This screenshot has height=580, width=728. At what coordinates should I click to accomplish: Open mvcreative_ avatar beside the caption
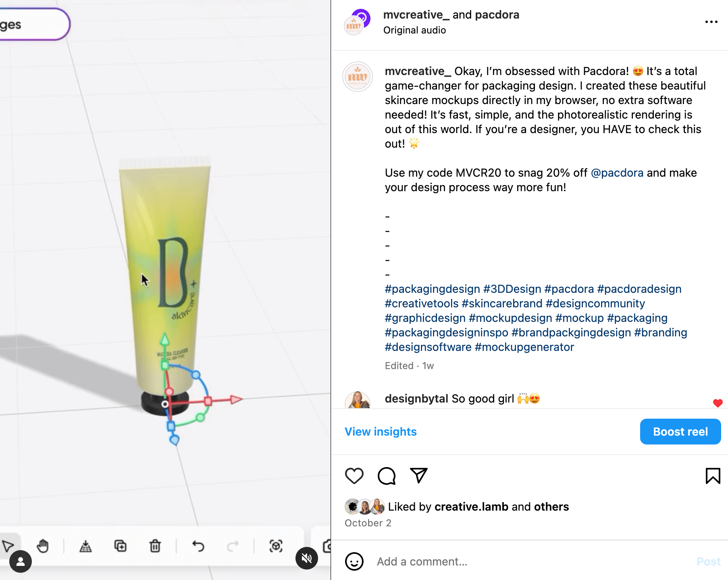point(358,77)
